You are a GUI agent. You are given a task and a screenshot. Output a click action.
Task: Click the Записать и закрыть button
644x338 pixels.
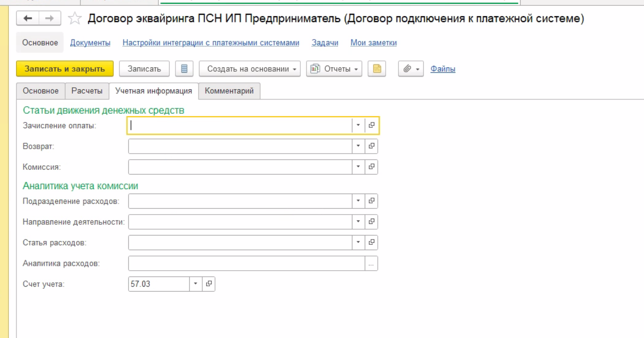coord(65,69)
